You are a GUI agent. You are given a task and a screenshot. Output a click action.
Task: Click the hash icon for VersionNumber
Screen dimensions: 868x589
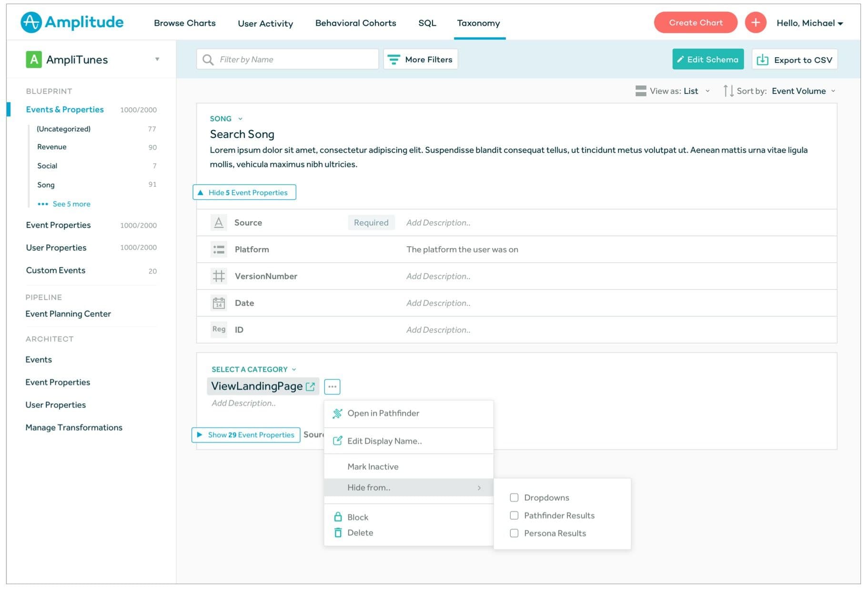219,276
